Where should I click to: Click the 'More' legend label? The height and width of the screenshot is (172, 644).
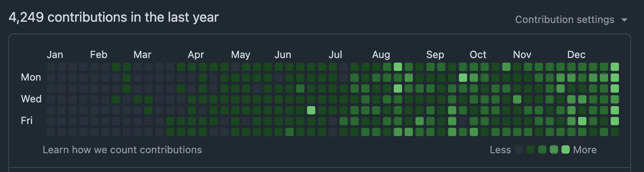click(x=585, y=150)
